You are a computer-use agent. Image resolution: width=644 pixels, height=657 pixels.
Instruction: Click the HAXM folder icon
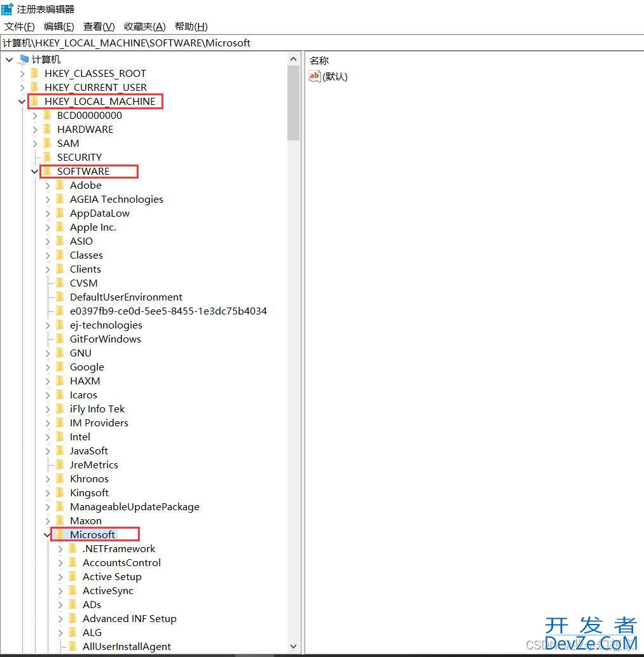coord(60,381)
